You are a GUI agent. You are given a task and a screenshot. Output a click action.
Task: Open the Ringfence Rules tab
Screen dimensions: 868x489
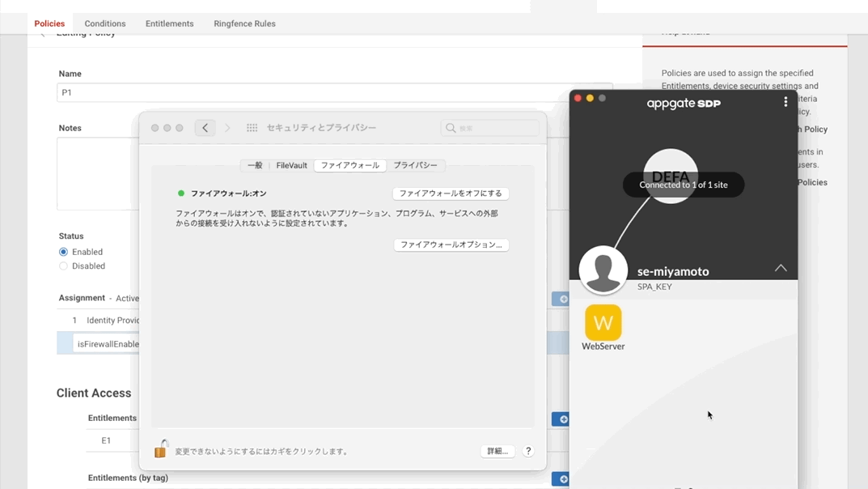244,23
